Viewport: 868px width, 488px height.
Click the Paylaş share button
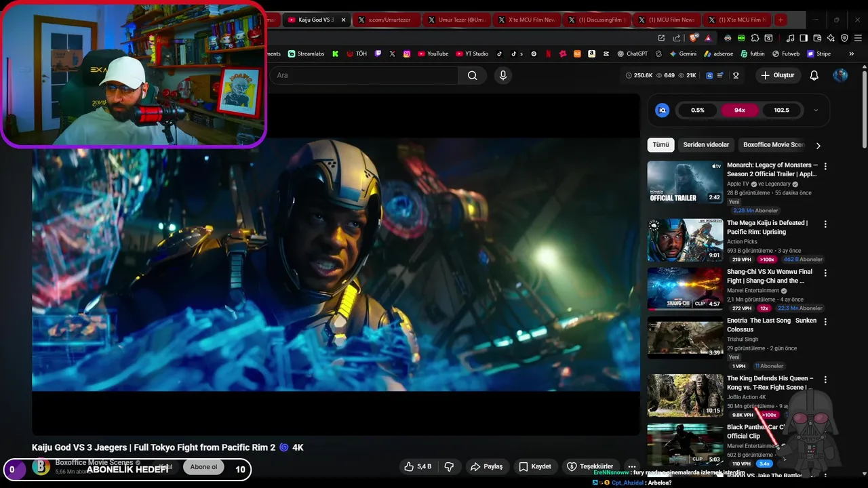coord(487,466)
